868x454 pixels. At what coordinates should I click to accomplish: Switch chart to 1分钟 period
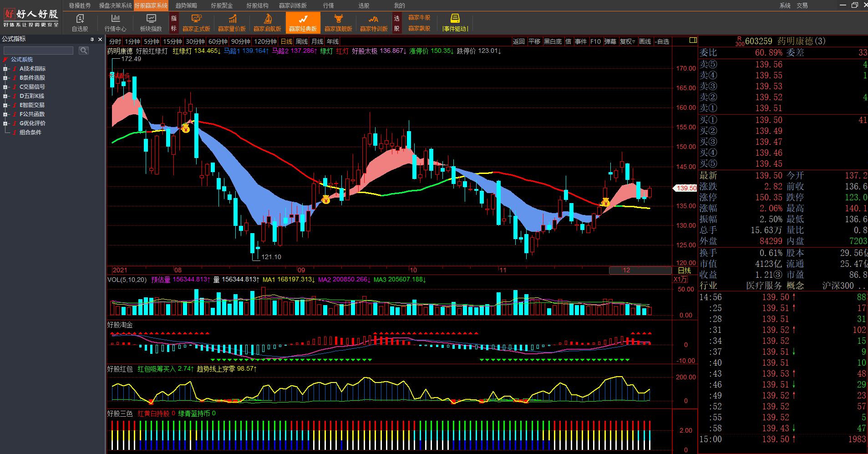(x=132, y=41)
